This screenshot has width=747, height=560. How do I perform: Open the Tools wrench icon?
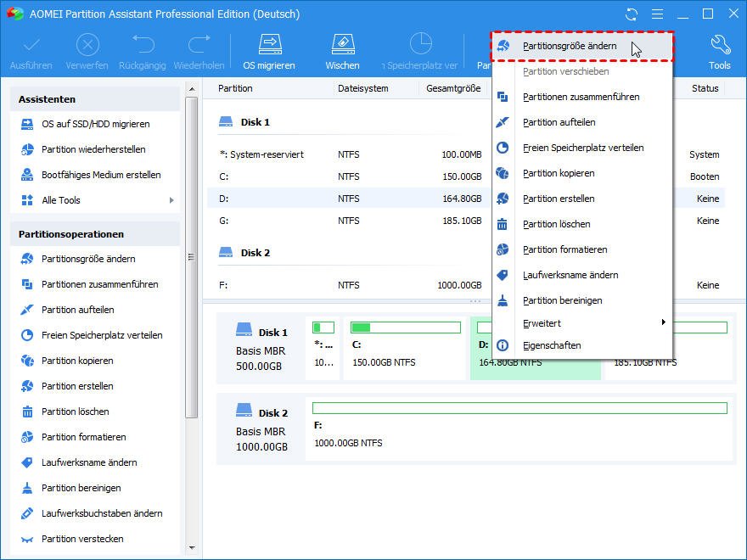[x=720, y=45]
